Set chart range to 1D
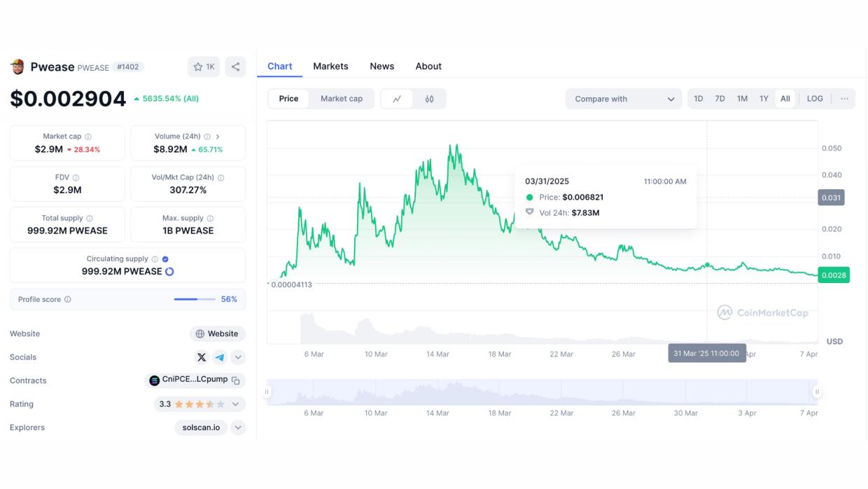868x489 pixels. point(699,99)
